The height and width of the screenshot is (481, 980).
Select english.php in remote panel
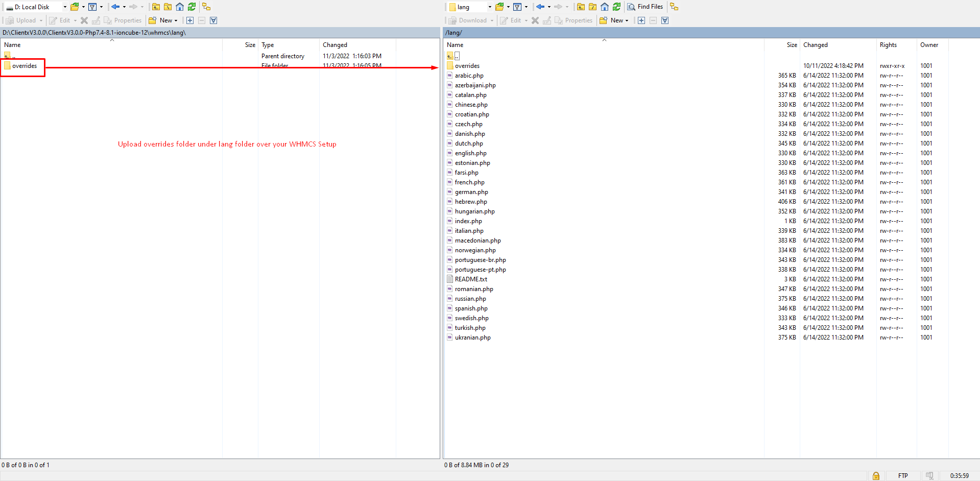[470, 153]
